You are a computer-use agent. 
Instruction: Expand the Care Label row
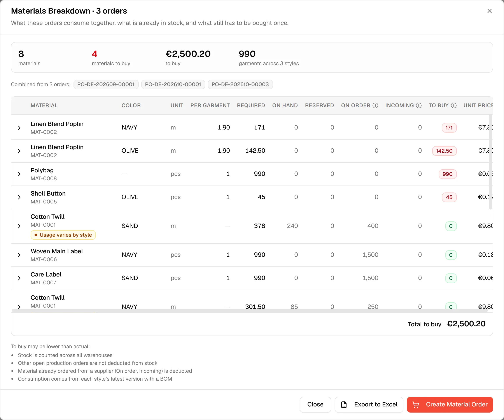tap(19, 278)
